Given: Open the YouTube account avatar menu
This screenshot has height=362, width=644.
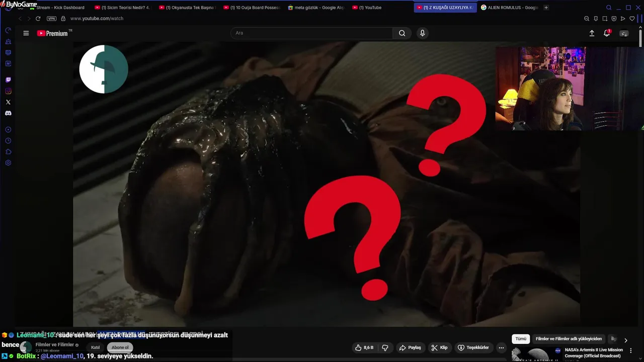Looking at the screenshot, I should 624,33.
